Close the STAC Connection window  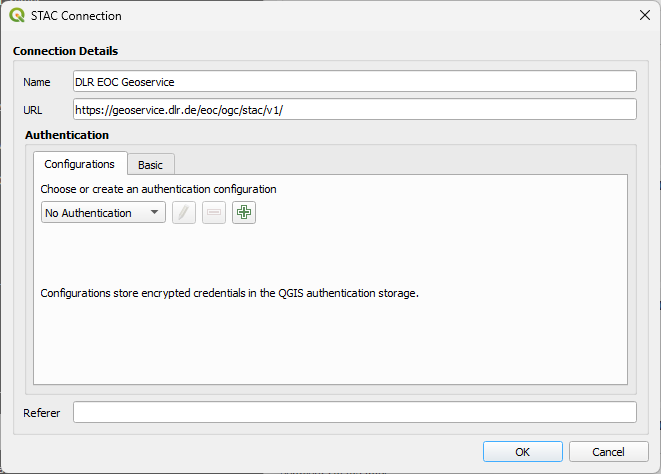(645, 16)
